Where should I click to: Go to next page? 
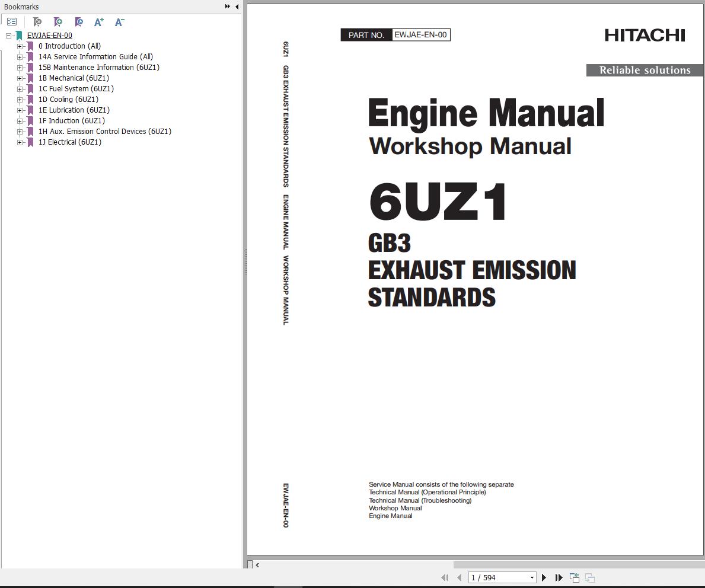[544, 578]
